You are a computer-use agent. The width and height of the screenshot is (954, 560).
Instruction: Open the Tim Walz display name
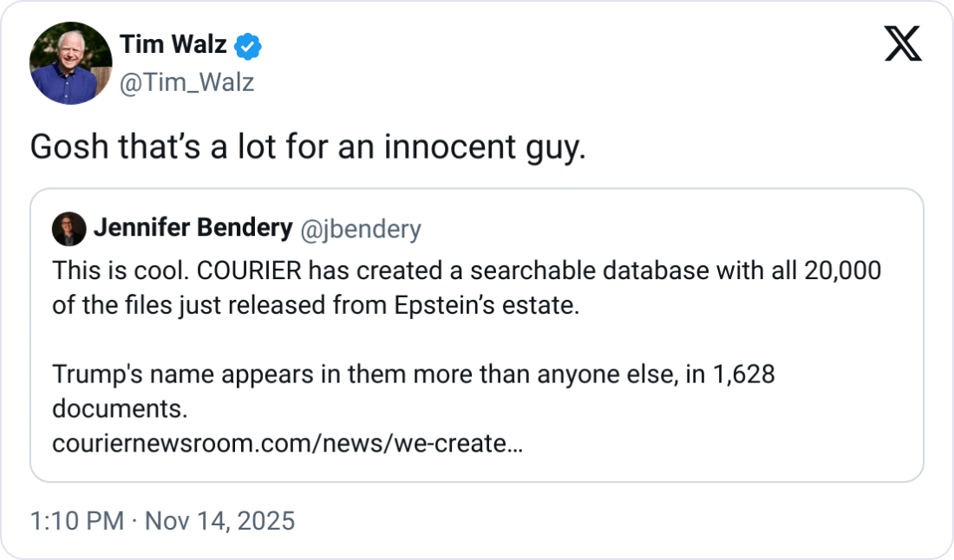(174, 45)
